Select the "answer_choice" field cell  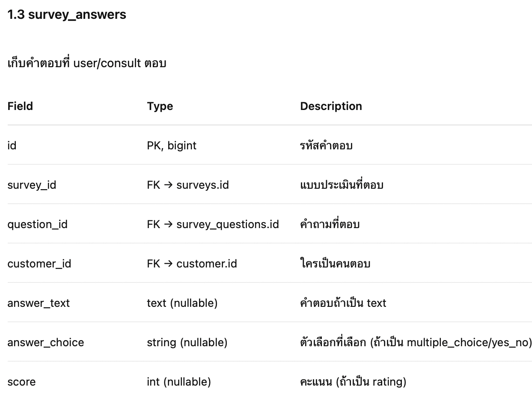46,342
